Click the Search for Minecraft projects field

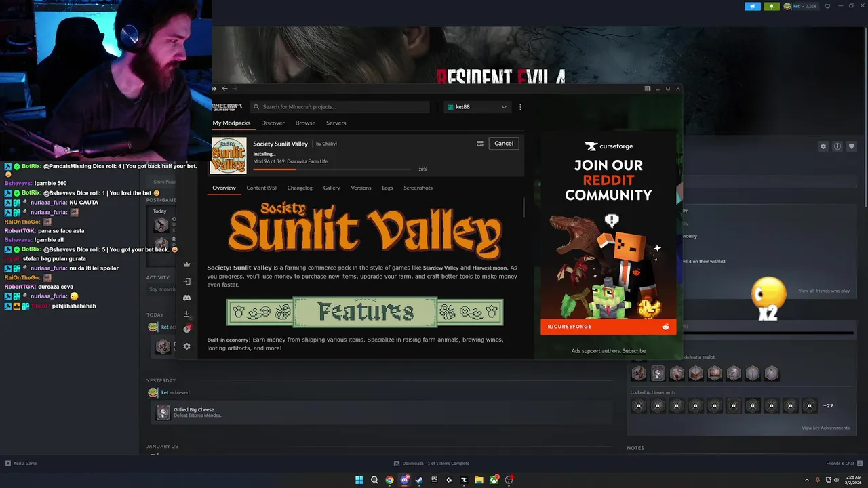340,107
